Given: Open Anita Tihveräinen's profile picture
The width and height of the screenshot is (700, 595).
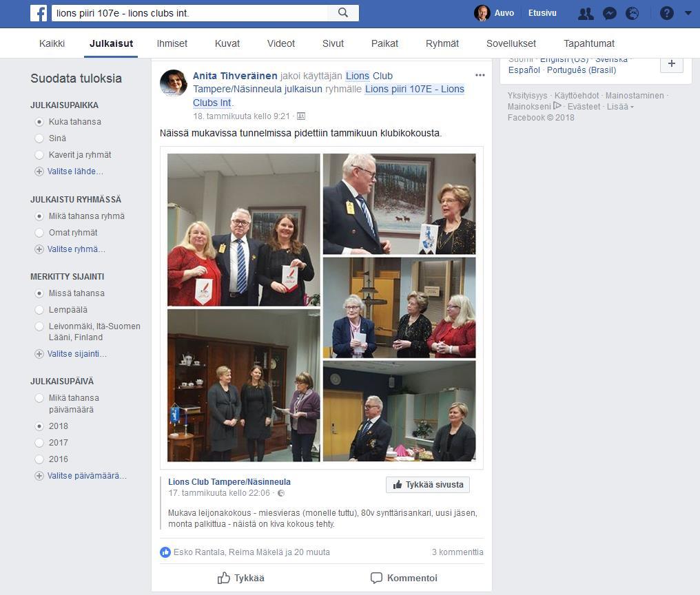Looking at the screenshot, I should pos(174,83).
